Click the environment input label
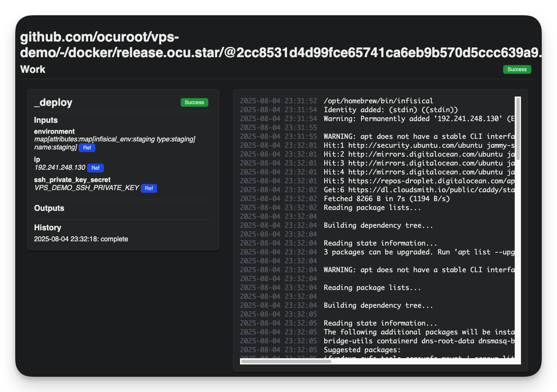Image resolution: width=557 pixels, height=392 pixels. 54,132
